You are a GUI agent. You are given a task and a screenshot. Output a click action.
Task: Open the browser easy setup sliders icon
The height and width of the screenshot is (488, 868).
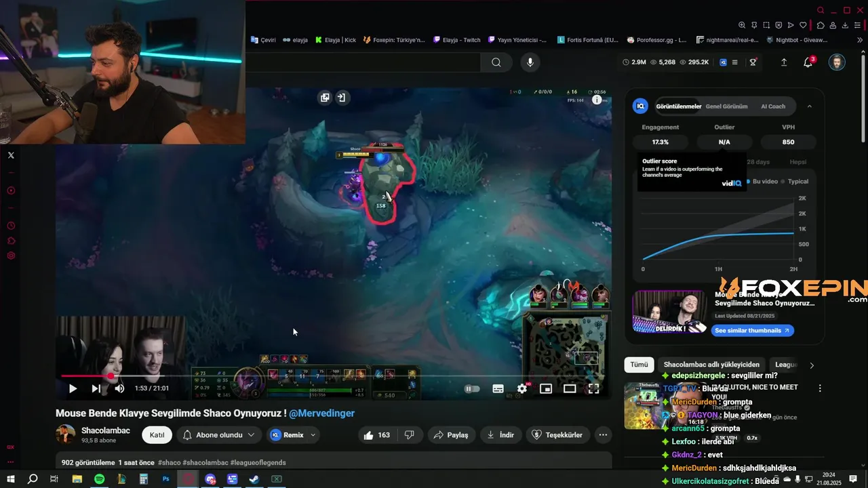tap(857, 25)
